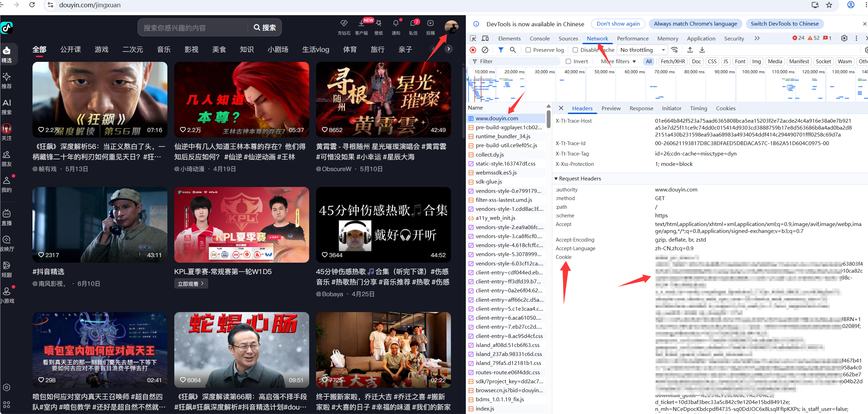This screenshot has height=414, width=868.
Task: Switch to the Sources tab
Action: [x=568, y=38]
